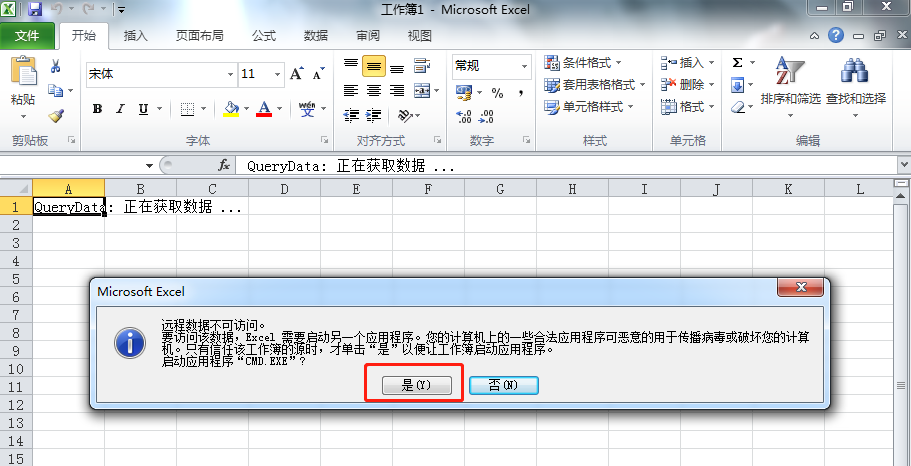Toggle middle vertical alignment

pyautogui.click(x=374, y=66)
